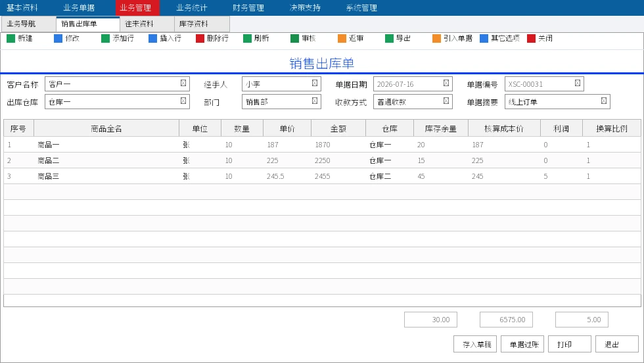644x363 pixels.
Task: Click the unit price cell 245.5
Action: click(287, 176)
